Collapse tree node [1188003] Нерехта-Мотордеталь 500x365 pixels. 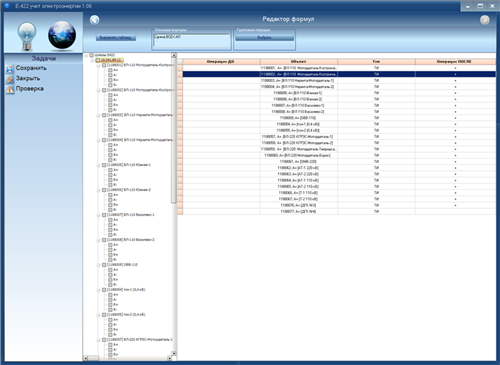coord(99,115)
